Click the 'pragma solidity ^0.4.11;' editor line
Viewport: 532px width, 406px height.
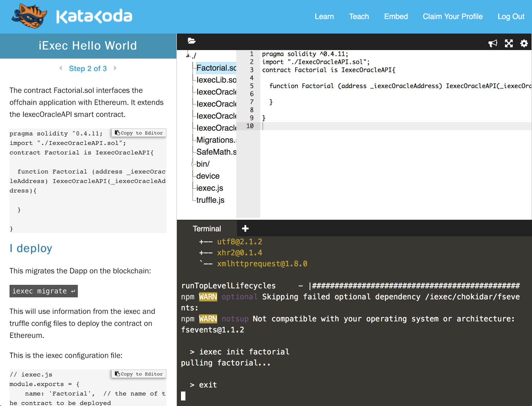pyautogui.click(x=305, y=54)
